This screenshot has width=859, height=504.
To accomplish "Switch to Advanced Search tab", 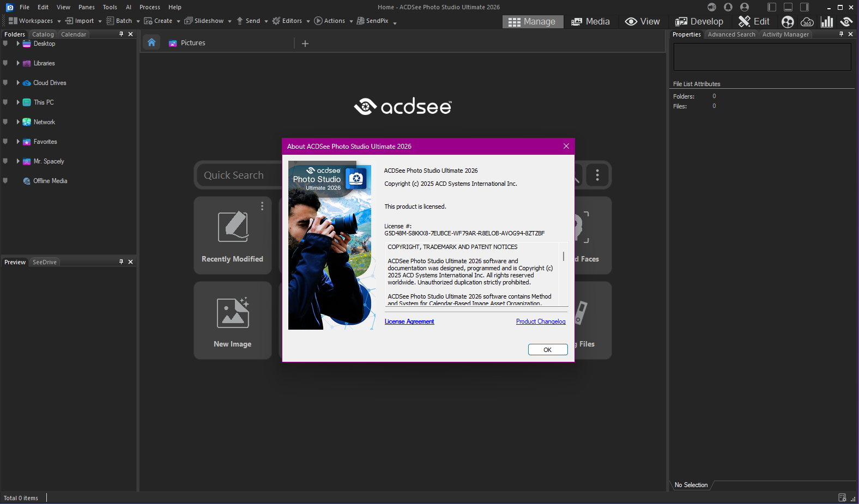I will click(731, 34).
